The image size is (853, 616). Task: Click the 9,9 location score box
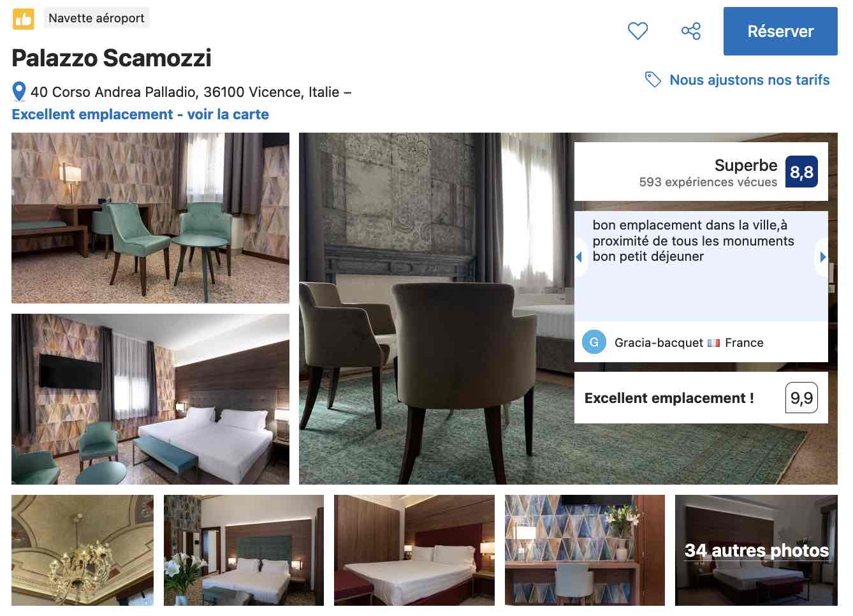(x=801, y=398)
